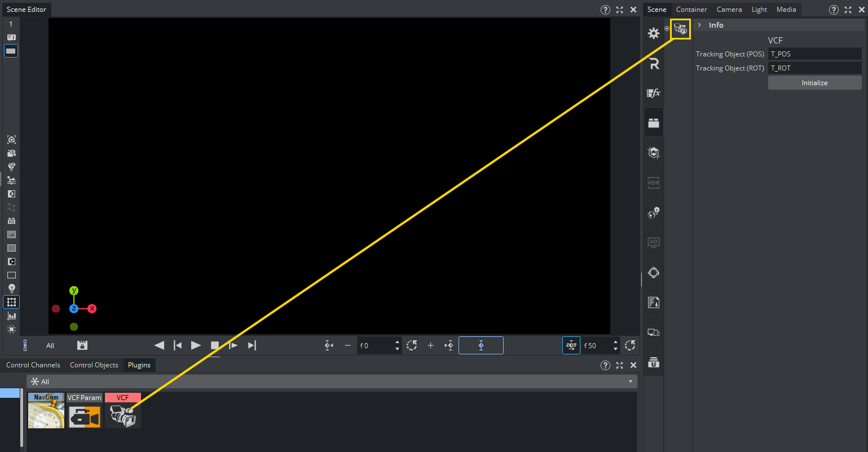
Task: Click the clapperboard lock icon
Action: pos(82,345)
